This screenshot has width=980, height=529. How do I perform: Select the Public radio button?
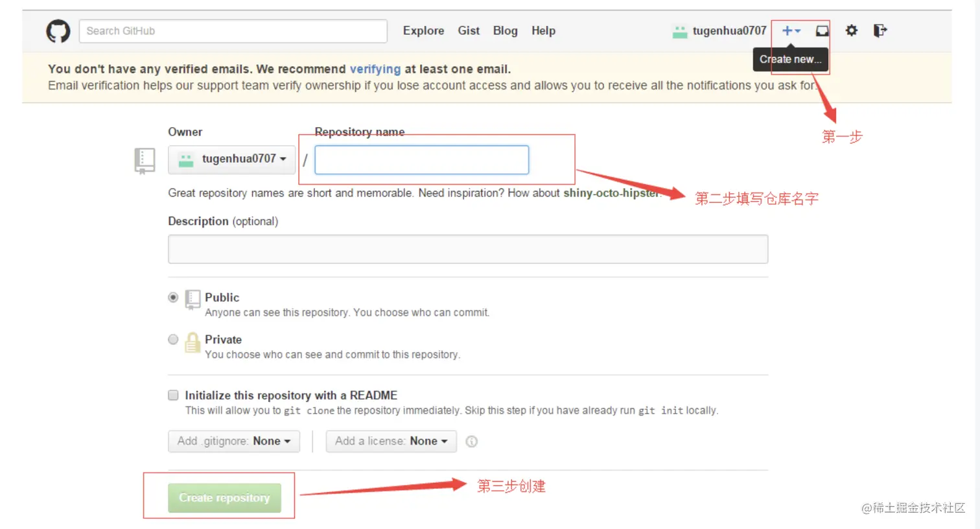[173, 298]
